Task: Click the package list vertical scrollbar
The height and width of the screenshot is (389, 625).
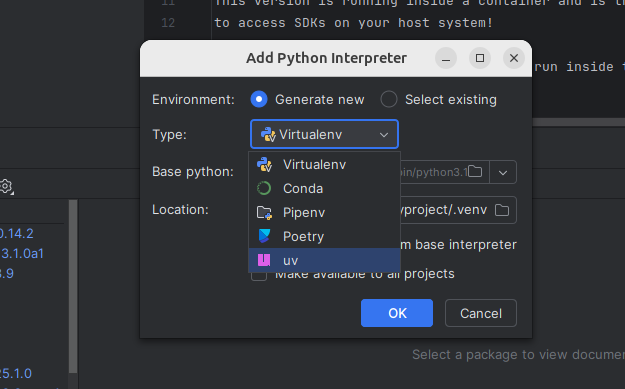Action: coord(73,286)
